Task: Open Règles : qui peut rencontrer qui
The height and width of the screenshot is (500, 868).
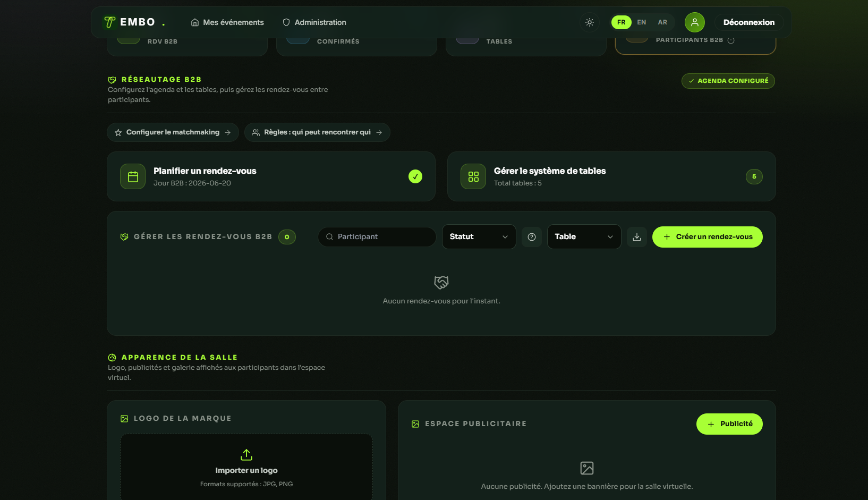Action: click(317, 132)
